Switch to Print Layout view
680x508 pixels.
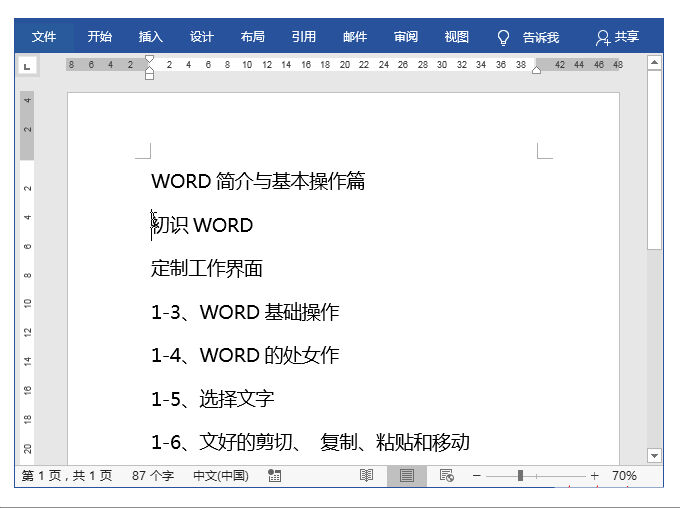coord(406,476)
